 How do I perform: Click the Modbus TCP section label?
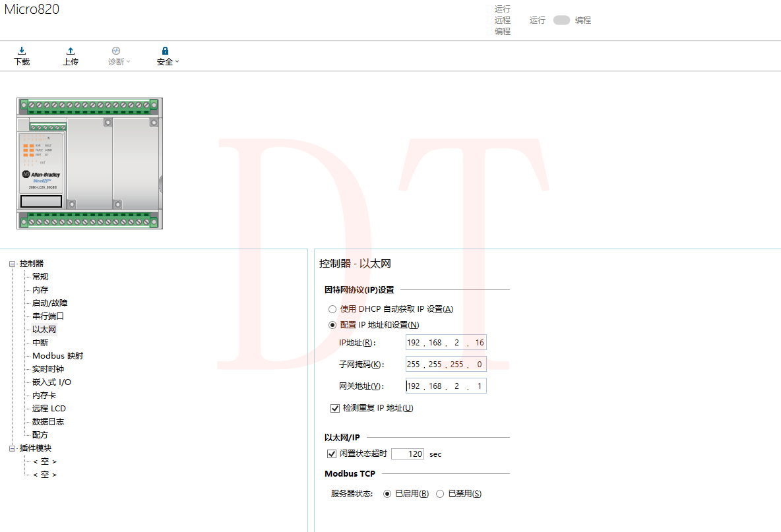point(350,474)
